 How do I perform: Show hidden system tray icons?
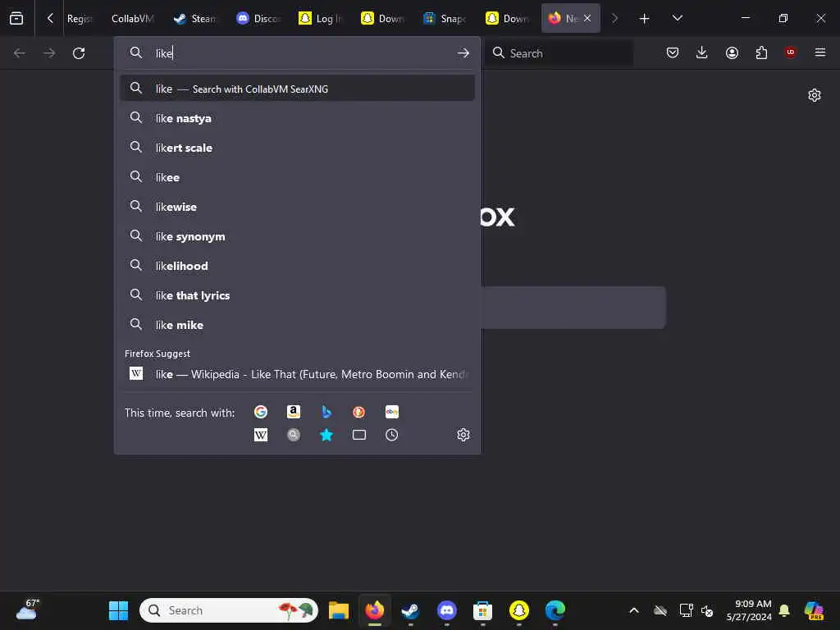coord(634,610)
